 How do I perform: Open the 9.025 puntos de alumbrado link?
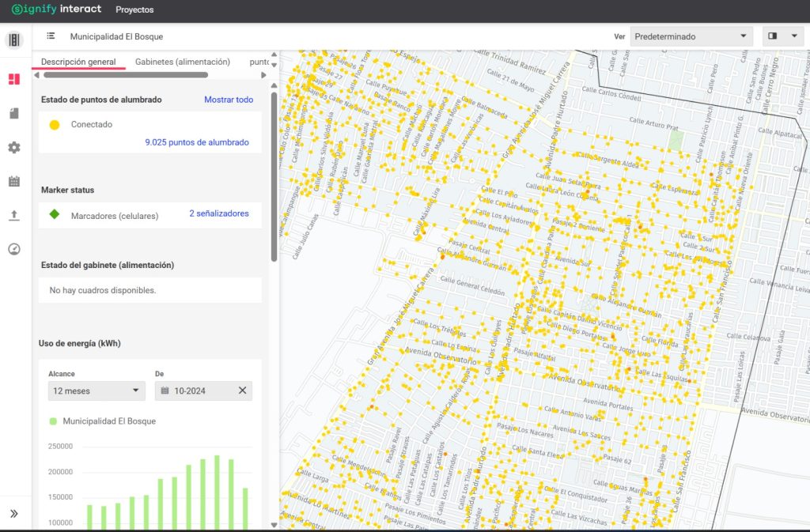point(197,142)
